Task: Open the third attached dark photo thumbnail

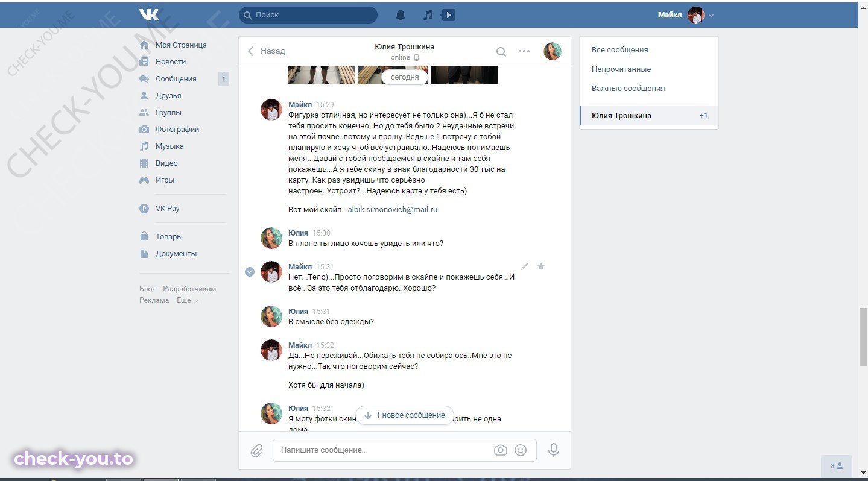Action: point(464,75)
